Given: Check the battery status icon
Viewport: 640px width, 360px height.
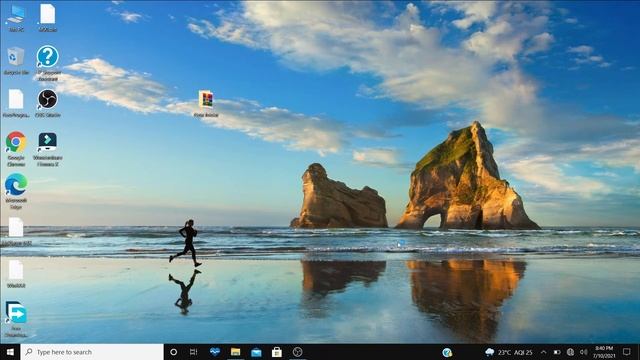Looking at the screenshot, I should pos(557,352).
